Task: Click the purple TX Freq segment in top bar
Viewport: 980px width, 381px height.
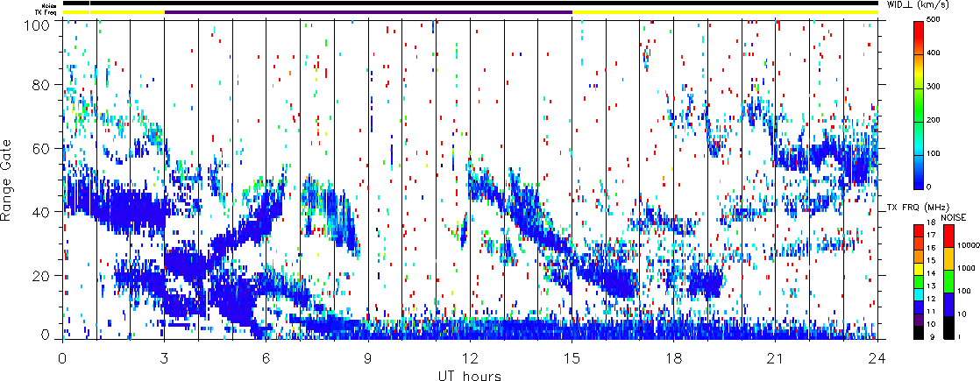Action: (368, 12)
